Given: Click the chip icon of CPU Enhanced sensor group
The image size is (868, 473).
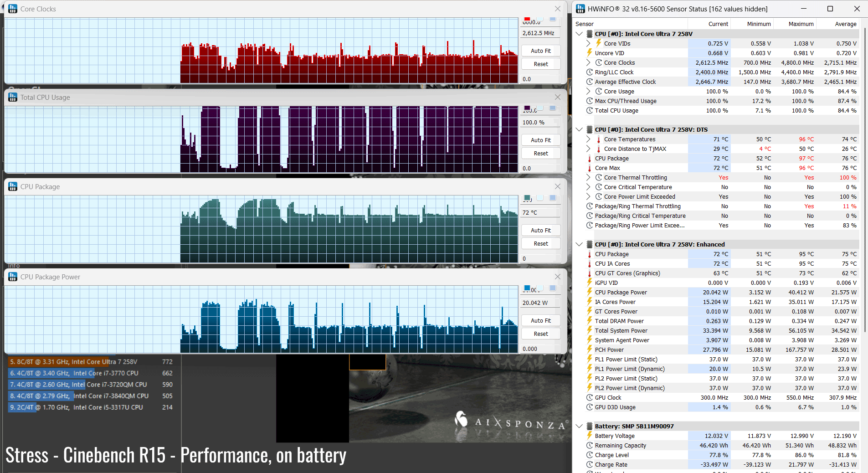Looking at the screenshot, I should click(x=590, y=244).
